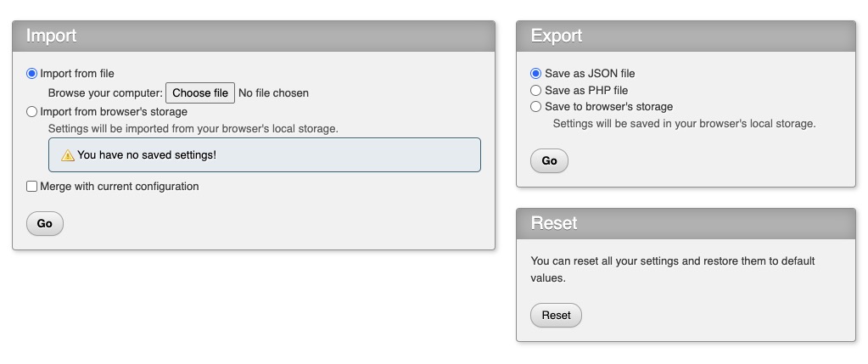Click the "Settings will be imported" description text
This screenshot has width=868, height=364.
193,129
